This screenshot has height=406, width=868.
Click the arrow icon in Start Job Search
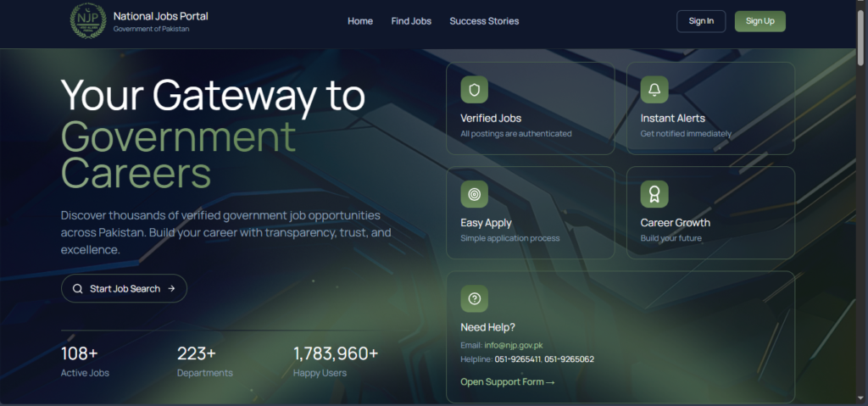171,288
